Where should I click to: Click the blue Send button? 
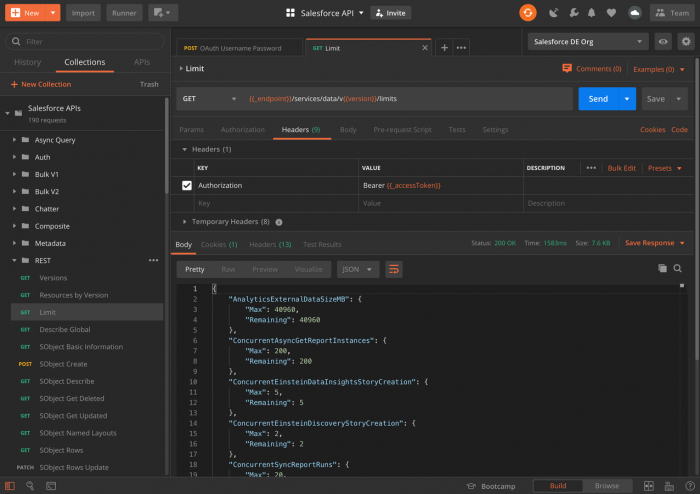(598, 99)
